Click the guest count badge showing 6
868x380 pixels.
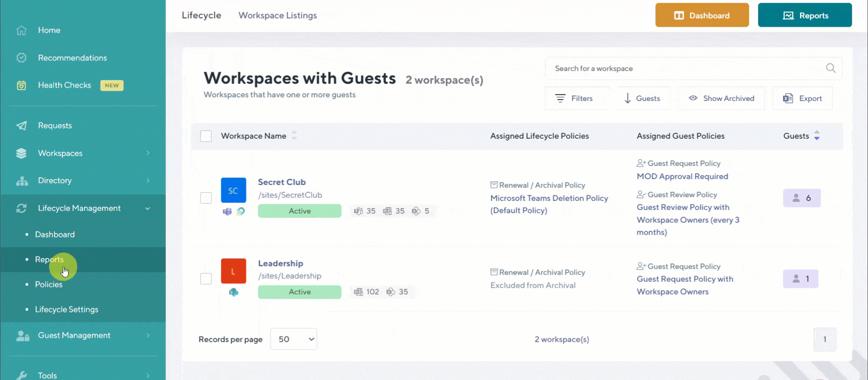pyautogui.click(x=802, y=198)
